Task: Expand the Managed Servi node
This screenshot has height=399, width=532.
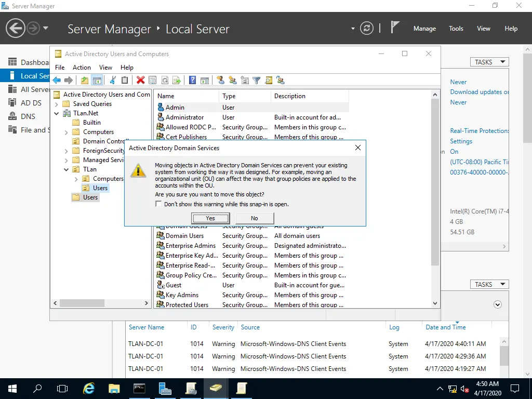Action: coord(66,160)
